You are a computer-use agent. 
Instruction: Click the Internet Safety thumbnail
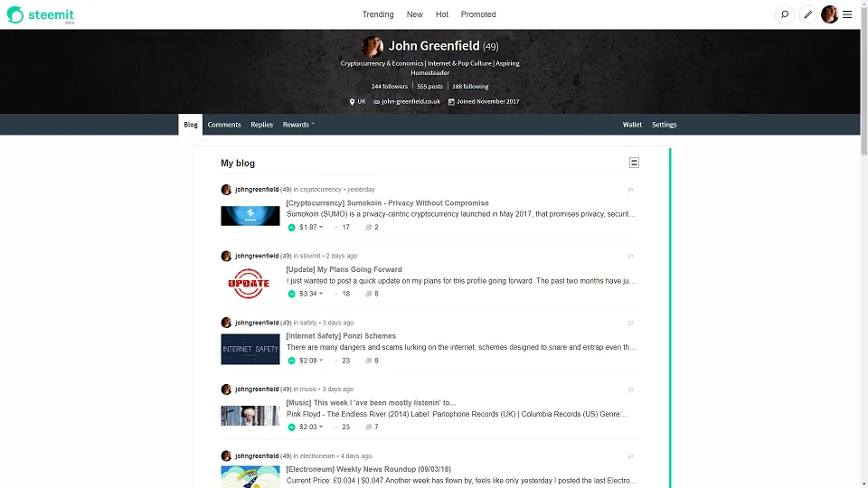pyautogui.click(x=250, y=349)
